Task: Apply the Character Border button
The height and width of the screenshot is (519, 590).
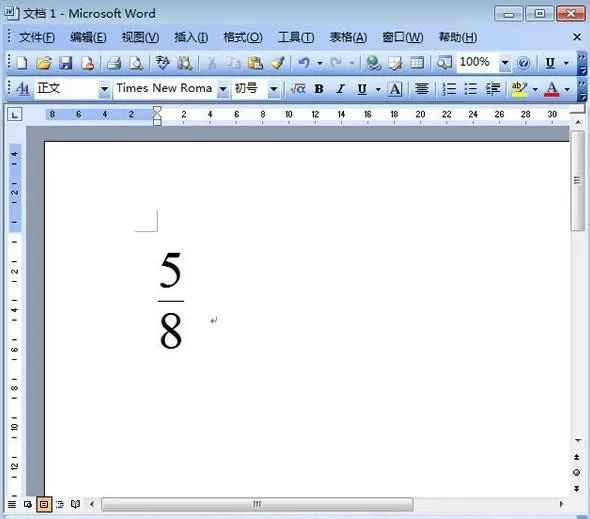Action: pyautogui.click(x=395, y=89)
